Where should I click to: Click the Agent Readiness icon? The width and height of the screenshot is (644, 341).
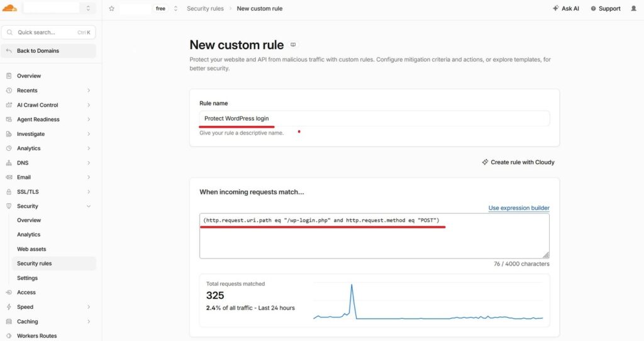click(9, 119)
